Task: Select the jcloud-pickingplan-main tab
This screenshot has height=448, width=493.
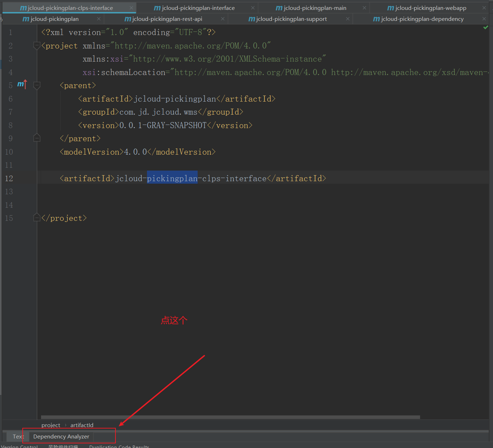Action: [315, 8]
